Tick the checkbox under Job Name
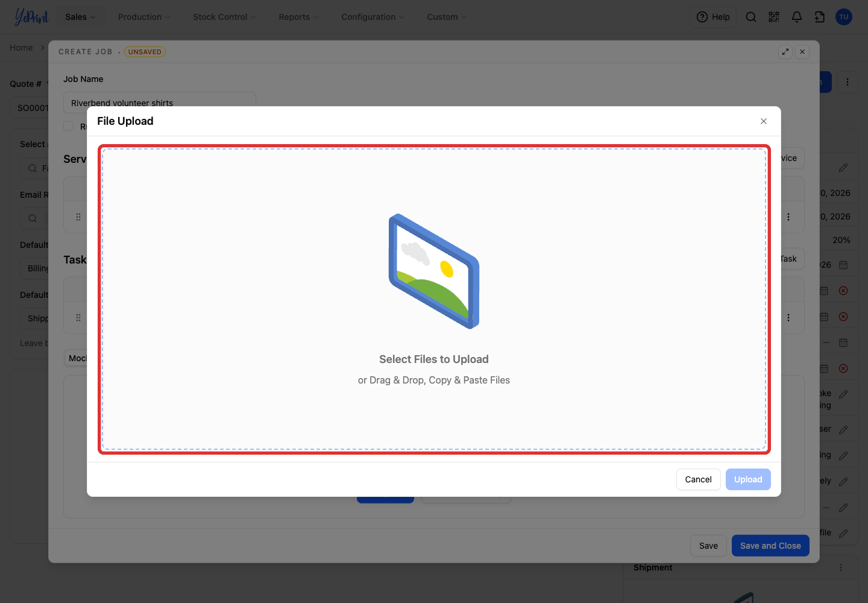The width and height of the screenshot is (868, 603). pos(69,126)
